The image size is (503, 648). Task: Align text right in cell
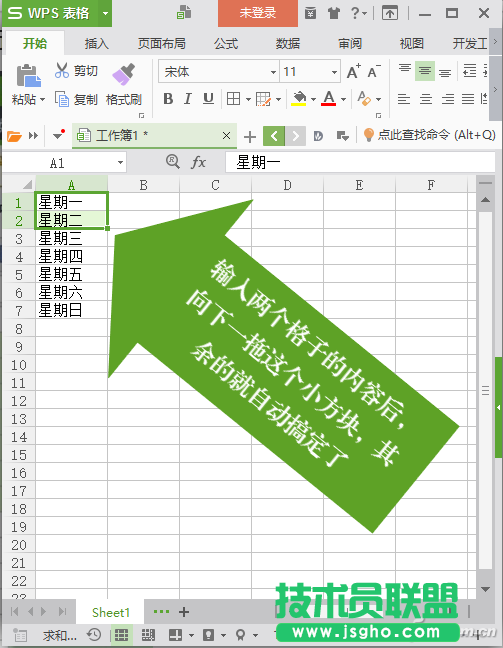click(x=448, y=99)
